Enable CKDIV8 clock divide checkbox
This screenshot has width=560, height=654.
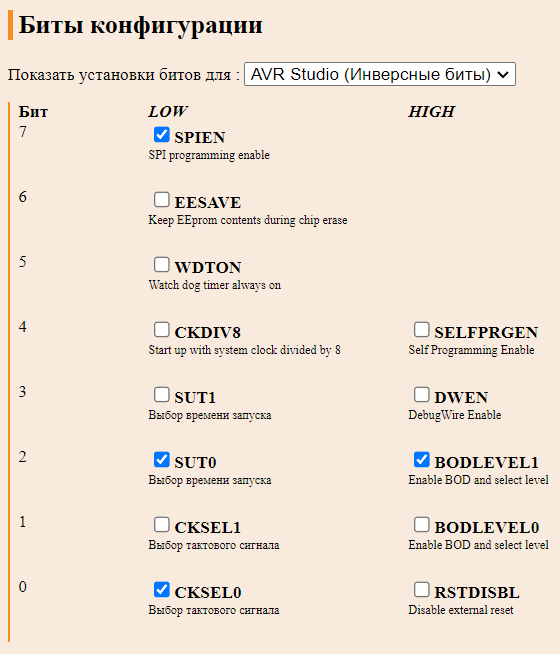click(x=161, y=330)
